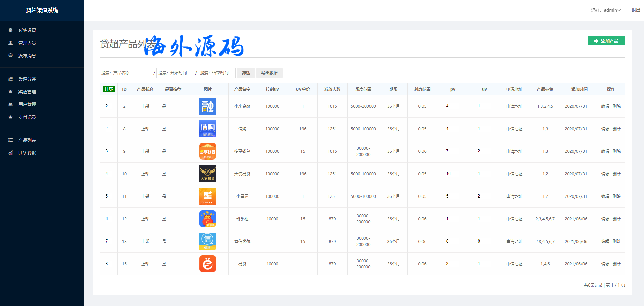Open 支付记录 in the sidebar menu
Image resolution: width=644 pixels, height=306 pixels.
[x=27, y=117]
